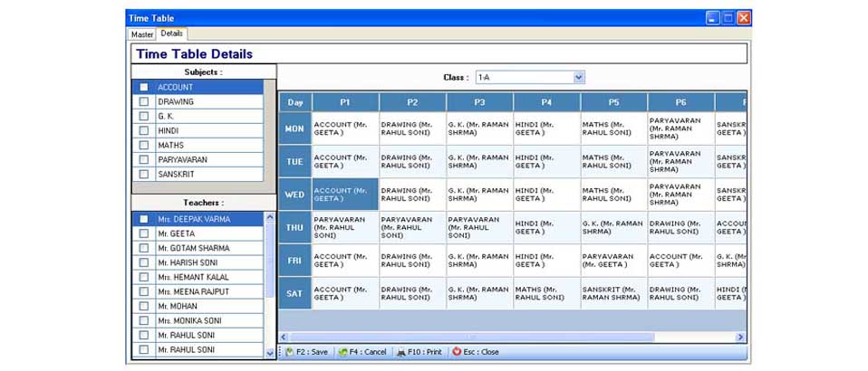Screen dimensions: 868x371
Task: Click the red Esc Close icon
Action: [x=457, y=352]
